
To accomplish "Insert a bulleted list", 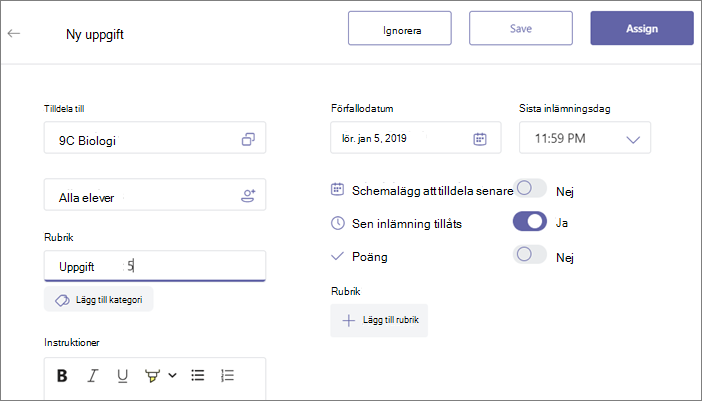I will (197, 375).
